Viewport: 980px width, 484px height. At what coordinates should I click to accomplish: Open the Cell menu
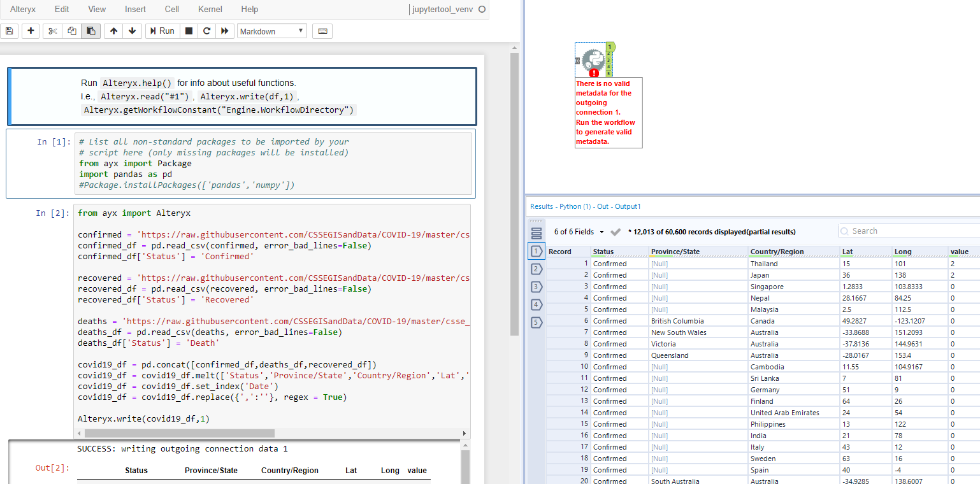pos(171,10)
